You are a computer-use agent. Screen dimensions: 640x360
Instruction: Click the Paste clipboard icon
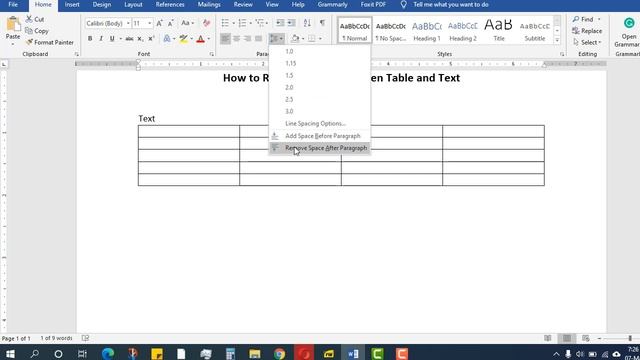point(13,24)
